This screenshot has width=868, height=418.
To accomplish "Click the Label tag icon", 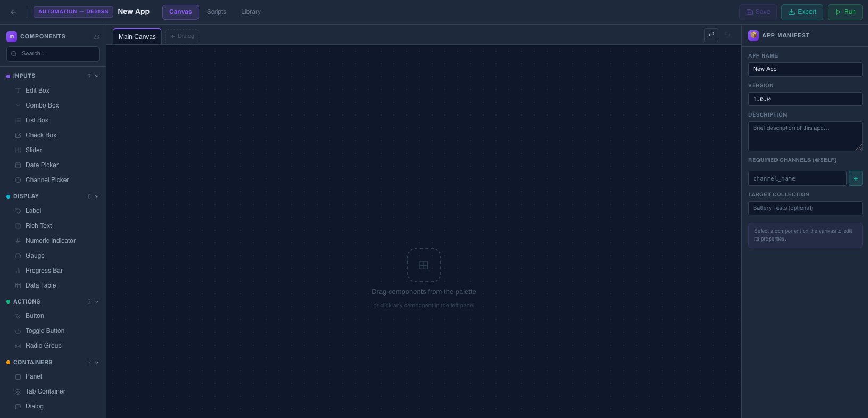I will click(x=18, y=211).
